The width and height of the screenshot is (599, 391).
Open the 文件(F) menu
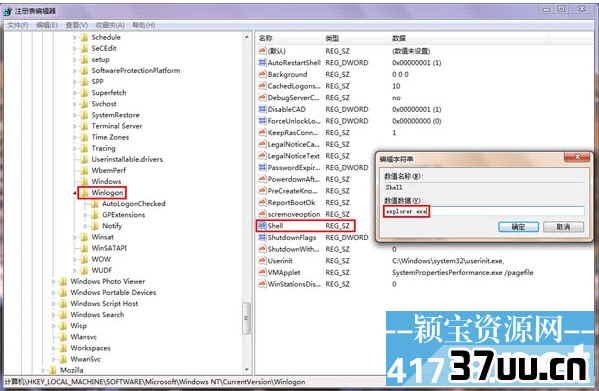tap(18, 25)
